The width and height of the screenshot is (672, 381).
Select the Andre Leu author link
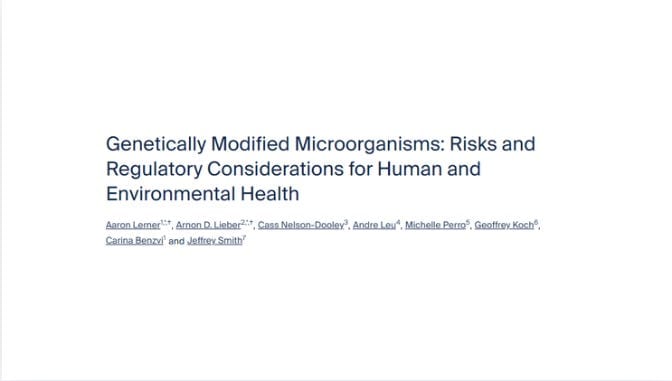coord(374,225)
